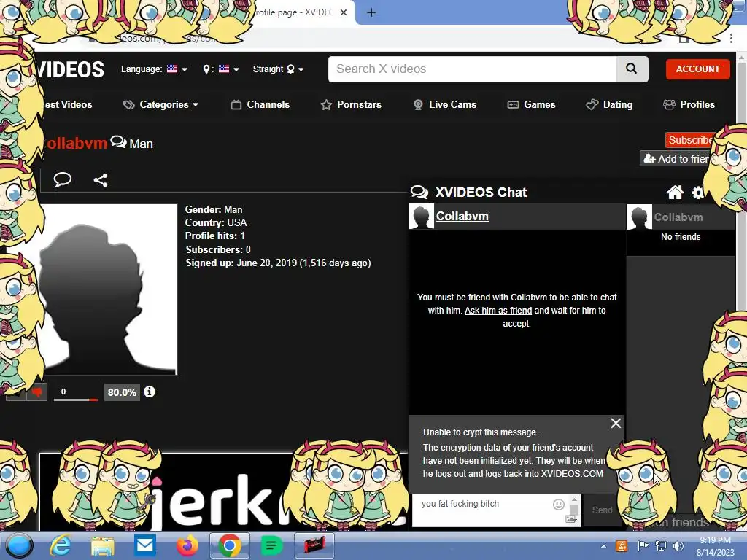Open Action Center flag tray icon

[643, 546]
